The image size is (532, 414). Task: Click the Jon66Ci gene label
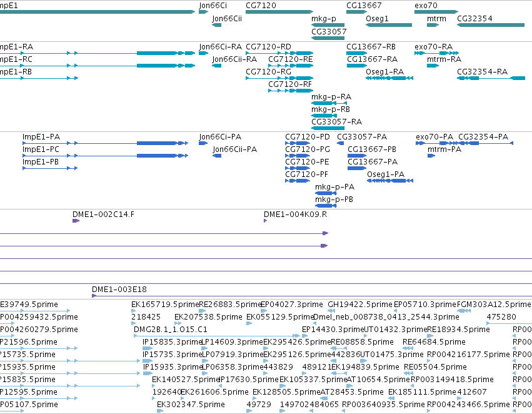click(x=213, y=6)
